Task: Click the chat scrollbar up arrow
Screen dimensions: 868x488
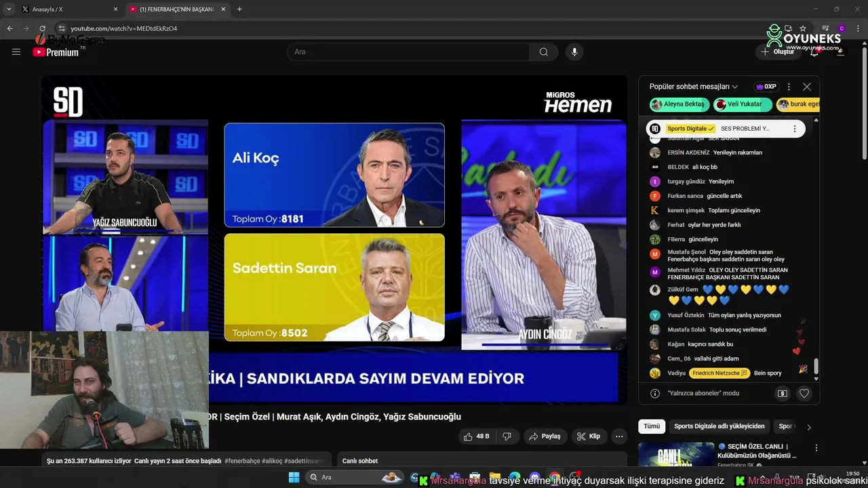Action: [816, 120]
